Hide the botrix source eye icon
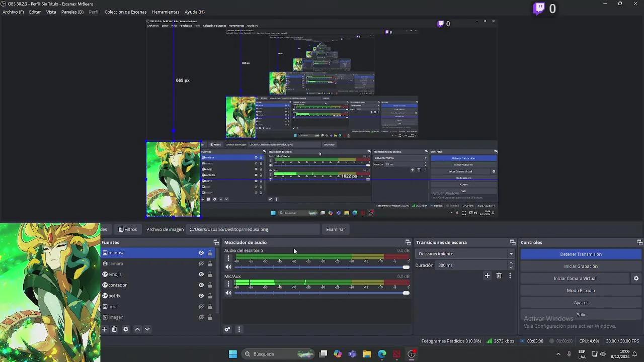Image resolution: width=644 pixels, height=362 pixels. [201, 296]
